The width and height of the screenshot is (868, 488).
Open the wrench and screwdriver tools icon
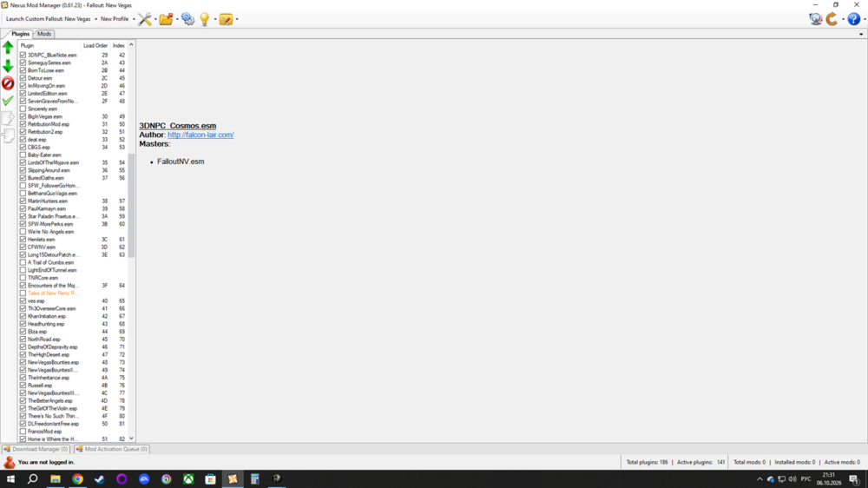(144, 19)
